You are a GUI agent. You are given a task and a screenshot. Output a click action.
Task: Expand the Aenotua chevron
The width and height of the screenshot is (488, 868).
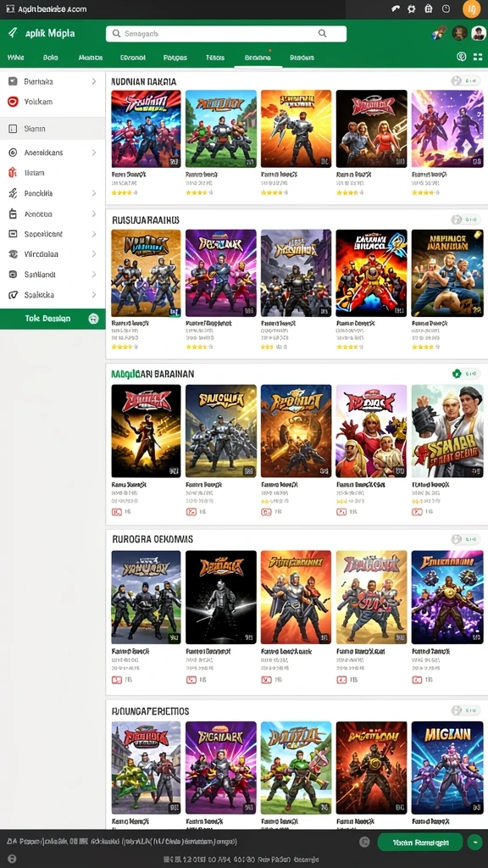[94, 214]
